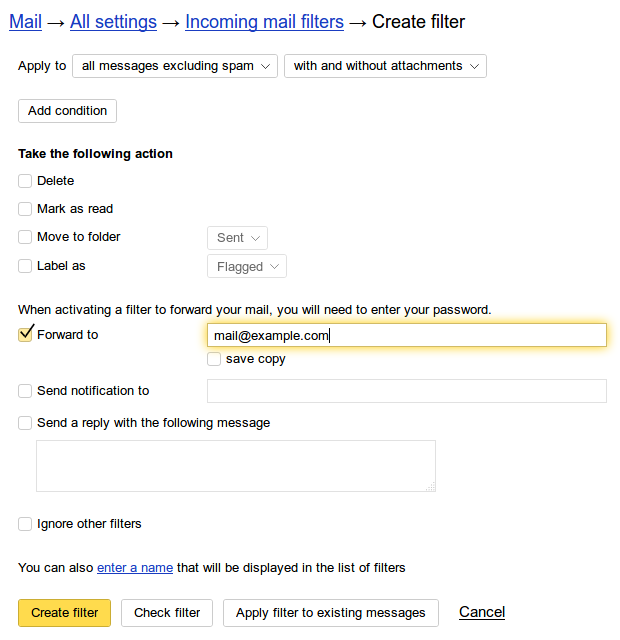Screen dimensions: 620x640
Task: Go to Mail breadcrumb link
Action: point(25,22)
